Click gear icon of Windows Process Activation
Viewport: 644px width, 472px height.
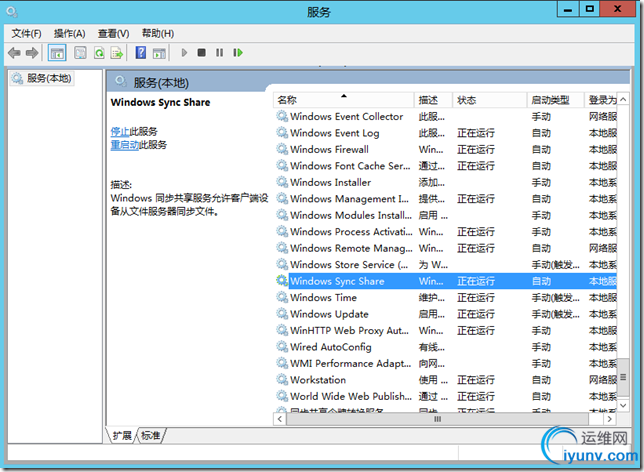pyautogui.click(x=282, y=231)
